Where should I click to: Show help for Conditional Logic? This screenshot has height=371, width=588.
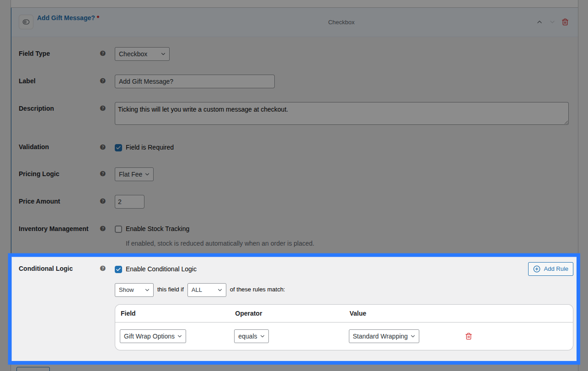tap(103, 269)
